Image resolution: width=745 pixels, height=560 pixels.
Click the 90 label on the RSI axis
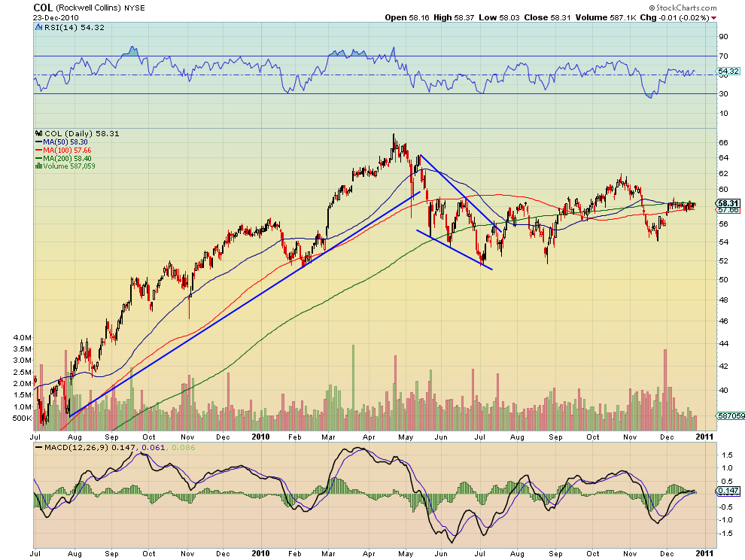[723, 37]
